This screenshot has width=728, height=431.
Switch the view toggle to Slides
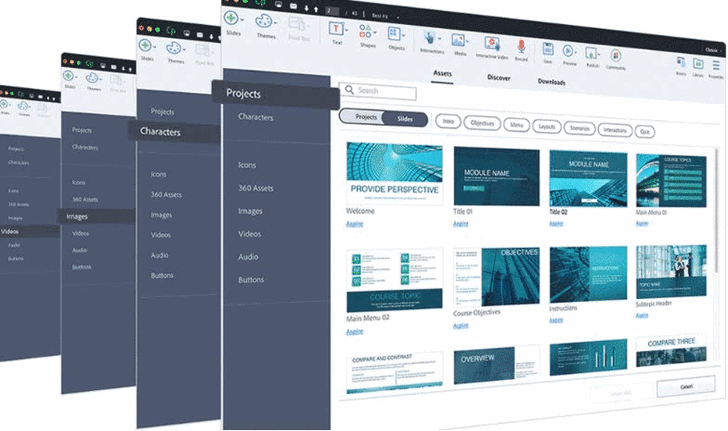click(x=405, y=119)
